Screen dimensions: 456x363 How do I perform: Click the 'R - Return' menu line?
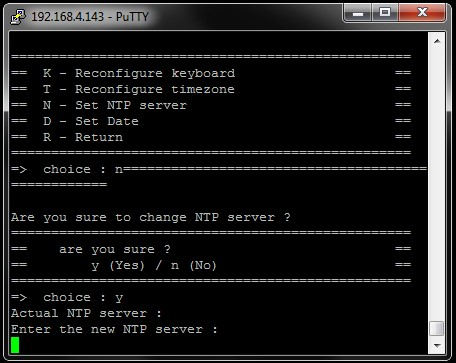[83, 137]
